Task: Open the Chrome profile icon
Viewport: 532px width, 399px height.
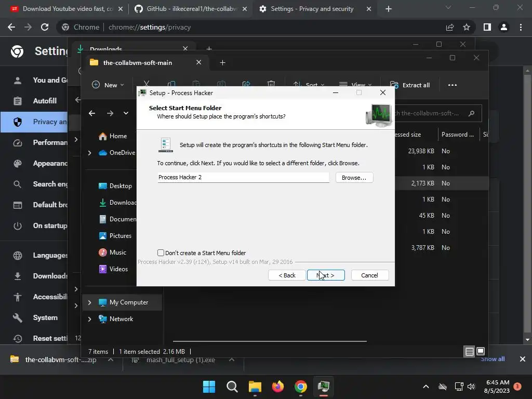Action: pos(504,27)
